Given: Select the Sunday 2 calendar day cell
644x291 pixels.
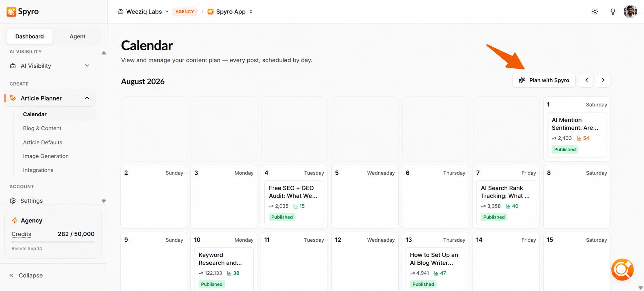Looking at the screenshot, I should [x=154, y=197].
